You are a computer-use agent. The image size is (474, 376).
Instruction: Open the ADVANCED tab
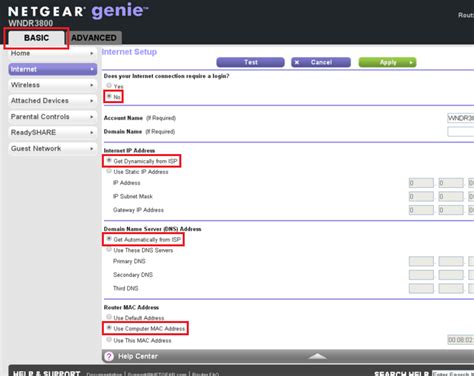click(94, 38)
